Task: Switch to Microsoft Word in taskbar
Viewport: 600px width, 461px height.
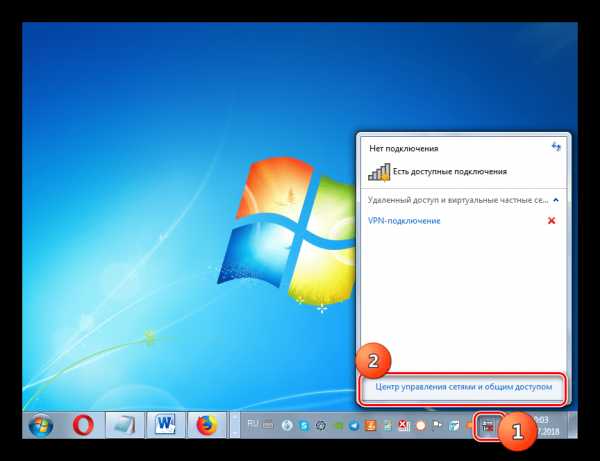Action: 166,425
